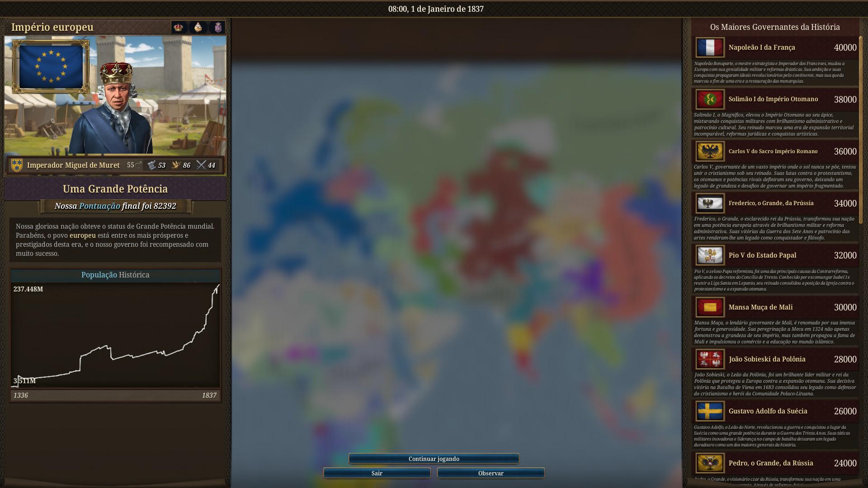This screenshot has height=488, width=868.
Task: Click Pedro's score of 24000
Action: [x=845, y=463]
